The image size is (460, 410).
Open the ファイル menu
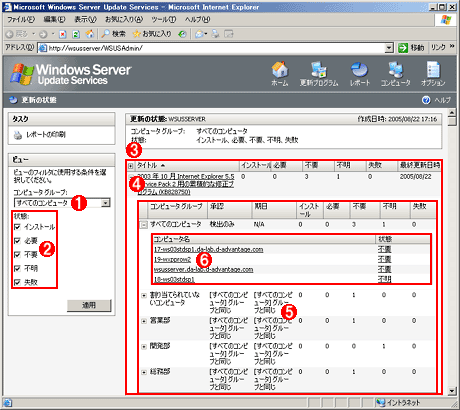click(21, 20)
